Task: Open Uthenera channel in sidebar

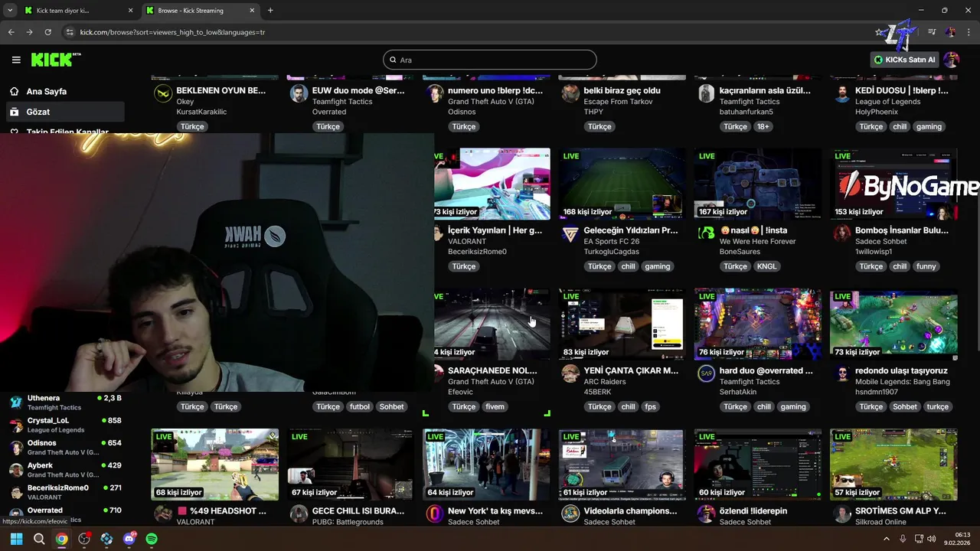Action: click(x=65, y=403)
